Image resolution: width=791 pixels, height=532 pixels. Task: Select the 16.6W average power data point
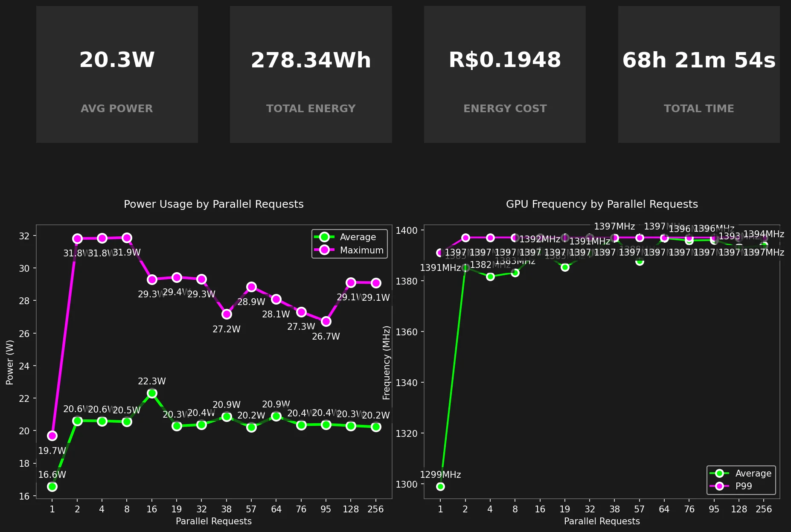click(x=52, y=486)
